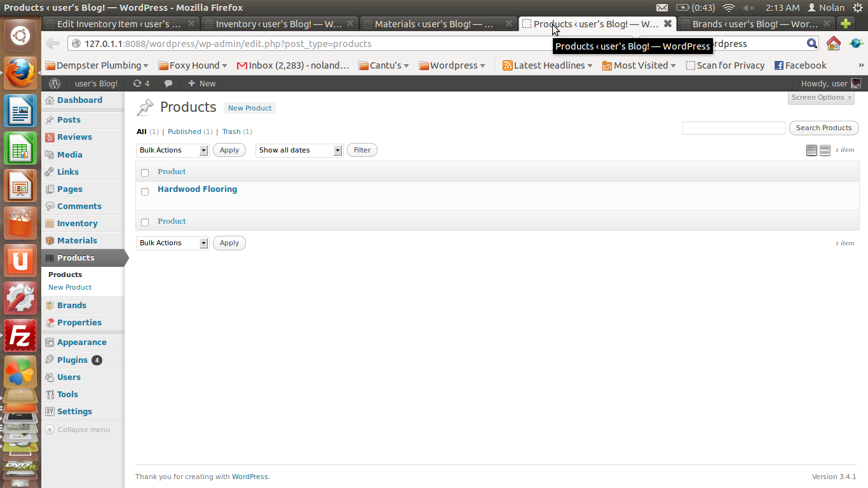Open the comments bubble icon in admin bar
The image size is (868, 488).
tap(168, 83)
